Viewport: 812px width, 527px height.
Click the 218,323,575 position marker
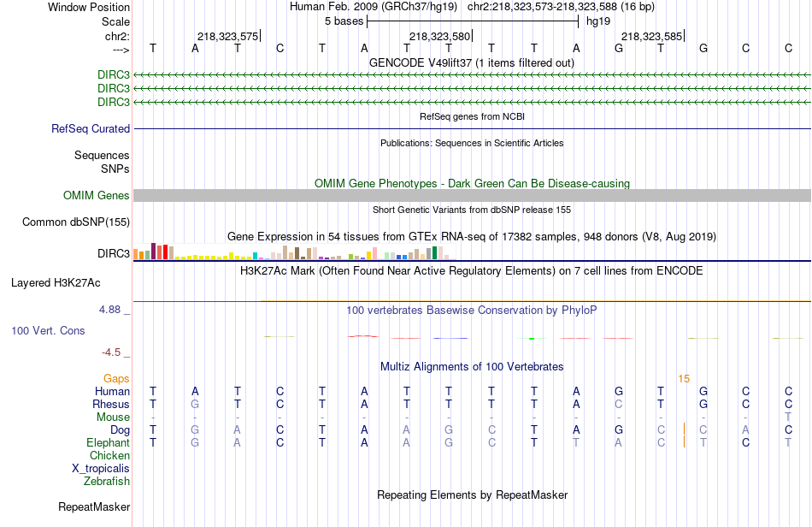coord(228,36)
